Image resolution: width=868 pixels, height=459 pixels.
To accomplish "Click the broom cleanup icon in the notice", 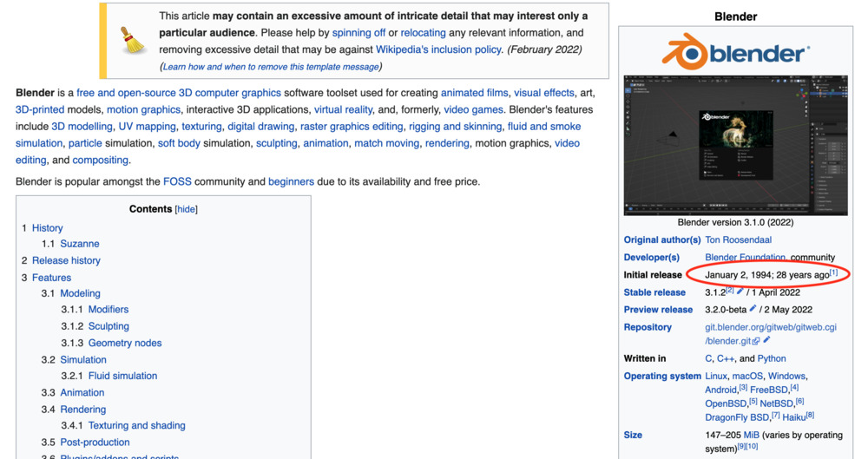I will coord(133,41).
